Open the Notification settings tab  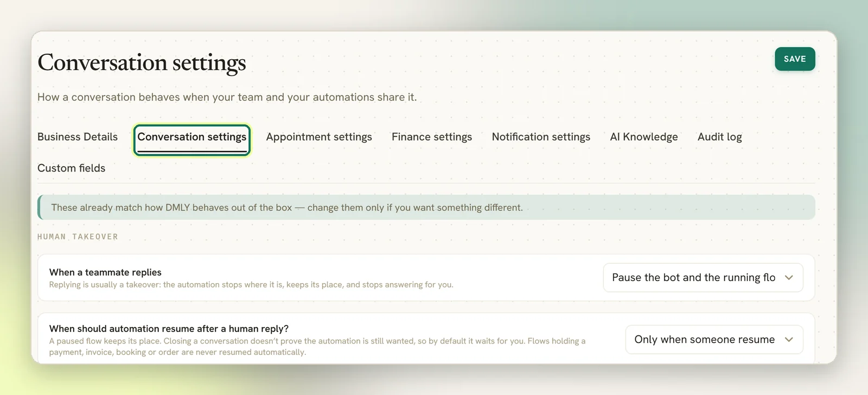[541, 137]
